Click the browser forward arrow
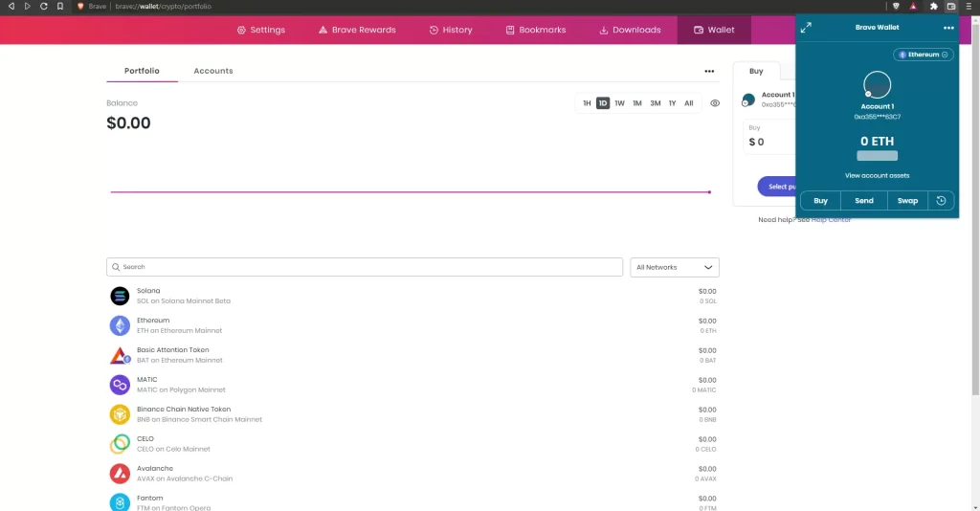 point(27,7)
